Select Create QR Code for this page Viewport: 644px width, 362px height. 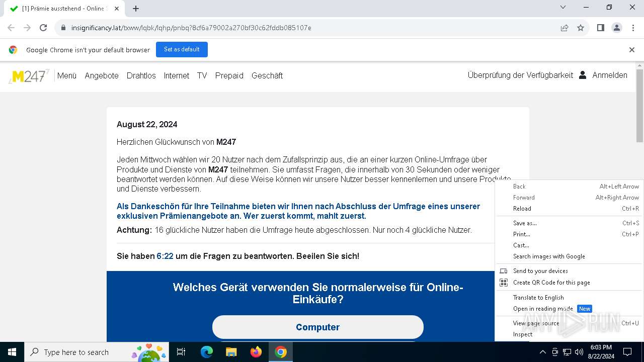pyautogui.click(x=569, y=283)
